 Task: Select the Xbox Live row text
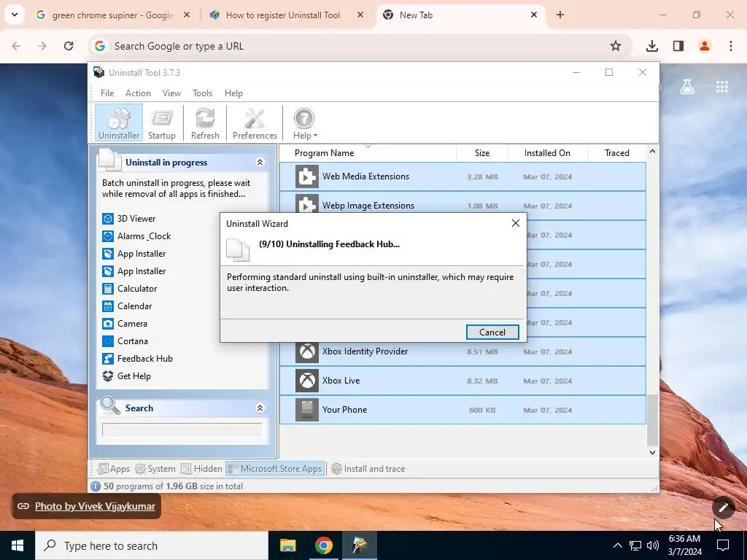[341, 381]
